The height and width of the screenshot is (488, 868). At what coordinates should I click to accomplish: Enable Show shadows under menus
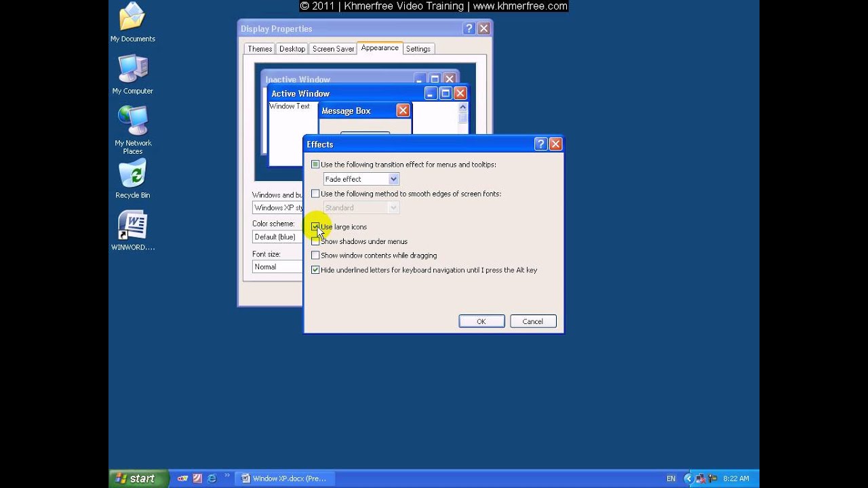click(x=315, y=241)
